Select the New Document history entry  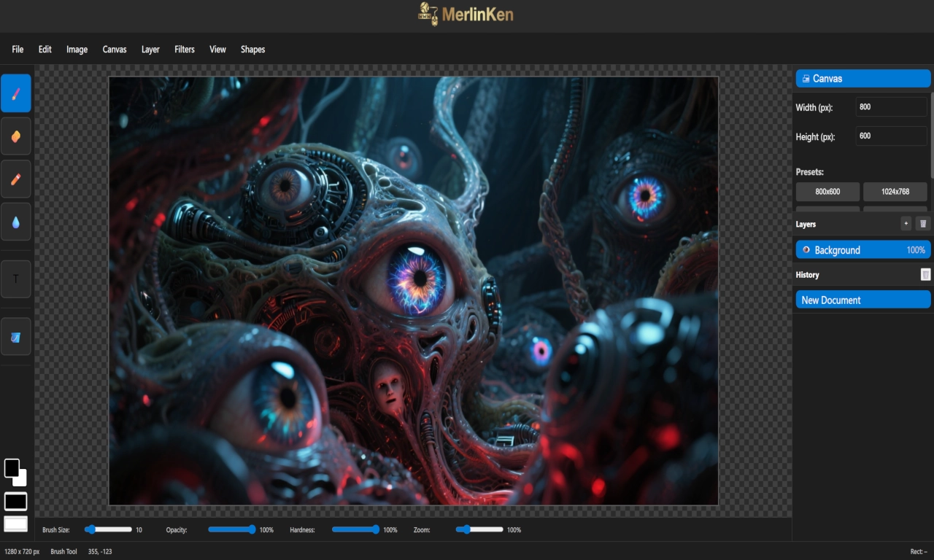(x=862, y=300)
